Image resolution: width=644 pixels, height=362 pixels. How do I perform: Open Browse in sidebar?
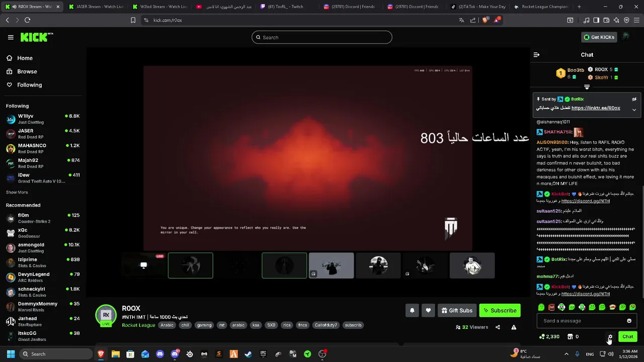[x=22, y=71]
